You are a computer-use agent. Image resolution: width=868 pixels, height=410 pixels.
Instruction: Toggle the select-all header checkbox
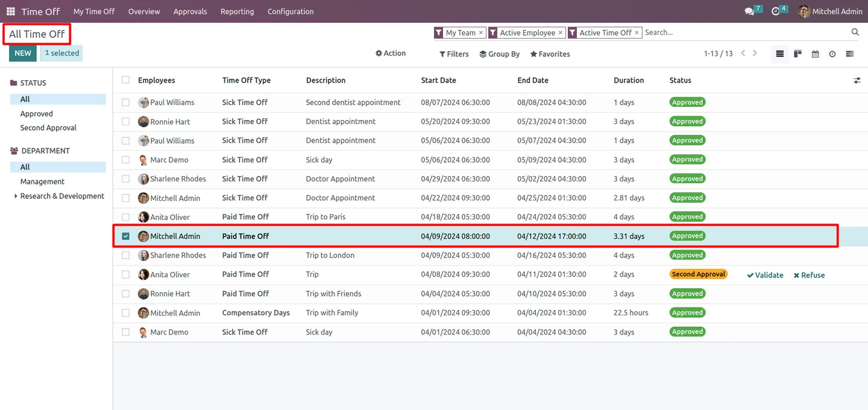[125, 80]
